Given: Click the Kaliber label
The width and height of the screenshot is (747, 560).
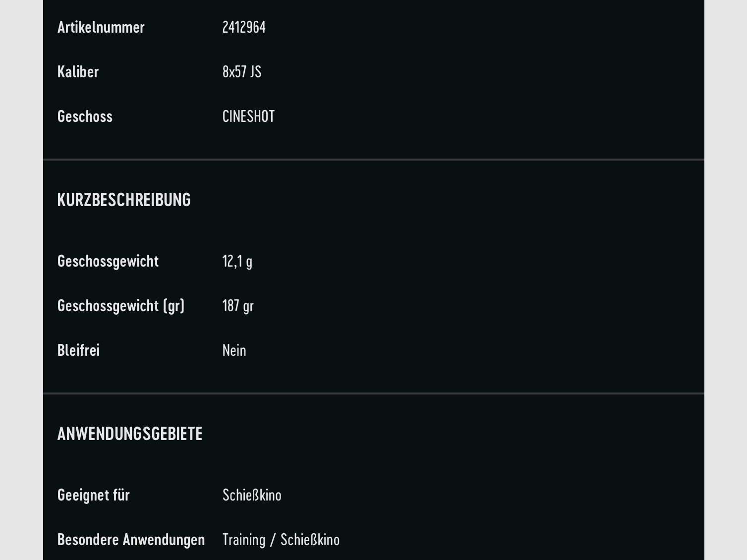Looking at the screenshot, I should tap(78, 72).
